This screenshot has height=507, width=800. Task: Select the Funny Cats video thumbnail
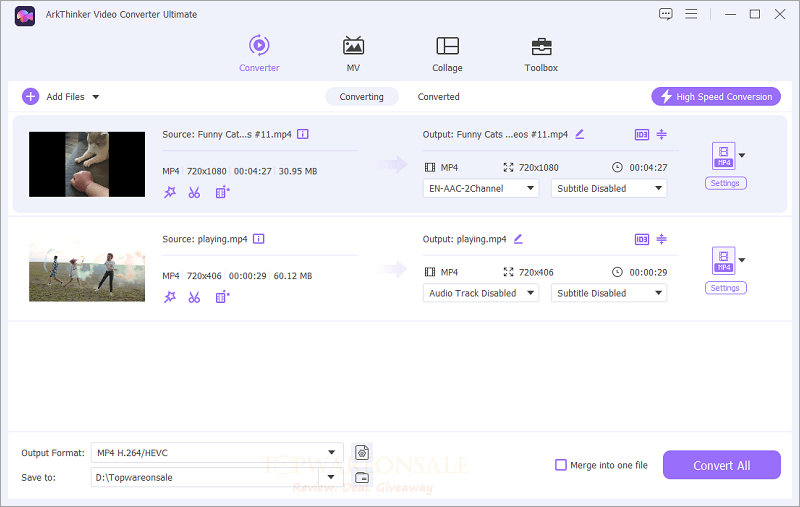(87, 164)
